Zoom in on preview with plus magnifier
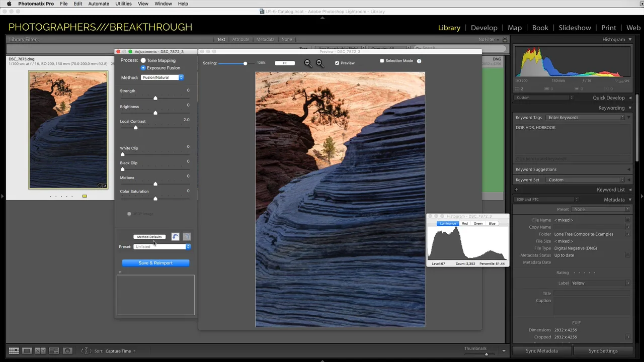 coord(319,63)
